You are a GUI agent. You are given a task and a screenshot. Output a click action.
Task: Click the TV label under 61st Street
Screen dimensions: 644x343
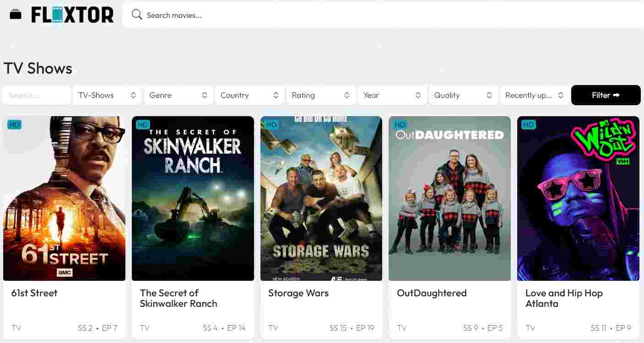click(16, 328)
